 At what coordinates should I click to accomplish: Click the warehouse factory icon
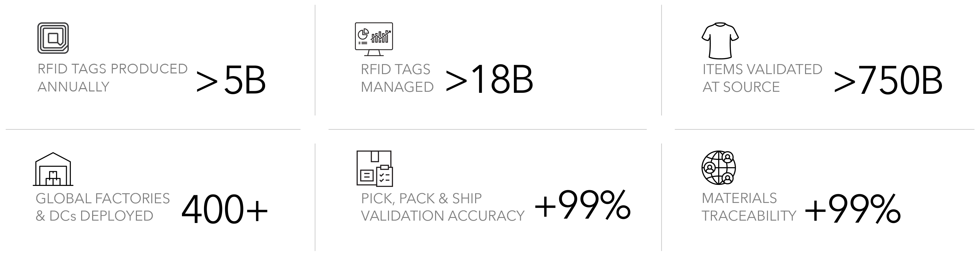tap(53, 169)
